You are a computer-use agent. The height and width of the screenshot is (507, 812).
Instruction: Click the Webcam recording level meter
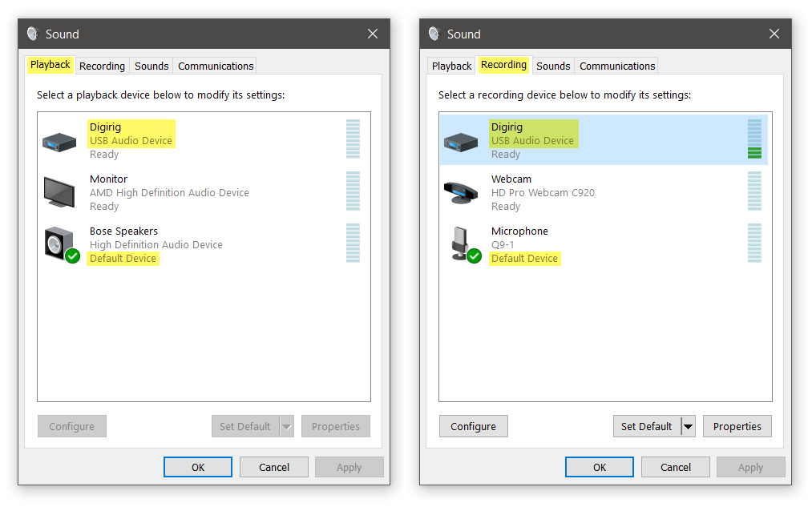754,191
